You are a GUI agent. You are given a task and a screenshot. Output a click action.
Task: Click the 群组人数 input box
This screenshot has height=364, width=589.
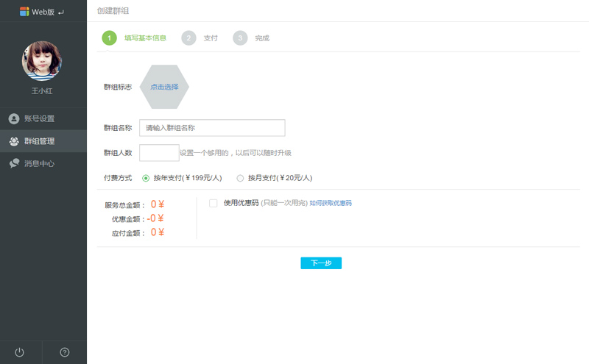[x=159, y=153]
